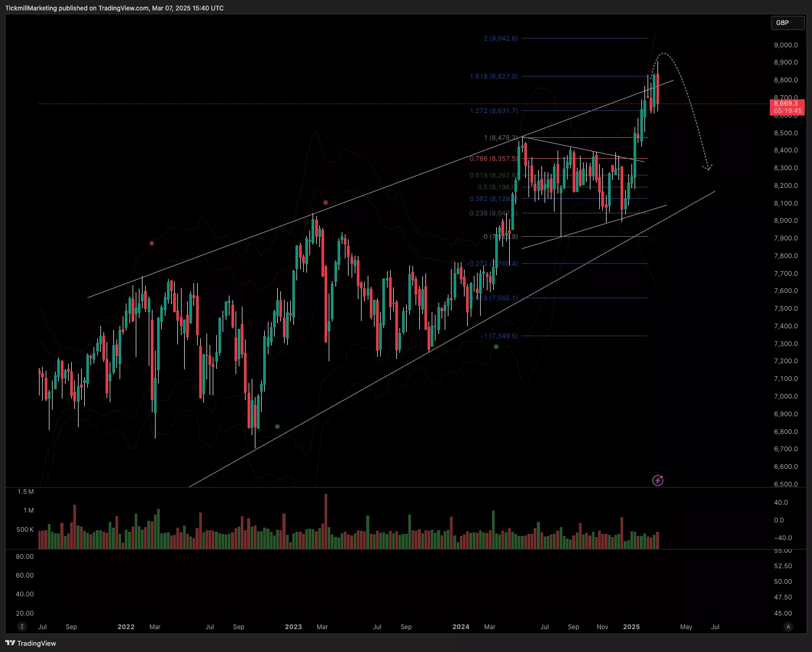Open the TradingView logo link
Image resolution: width=812 pixels, height=652 pixels.
pos(31,643)
